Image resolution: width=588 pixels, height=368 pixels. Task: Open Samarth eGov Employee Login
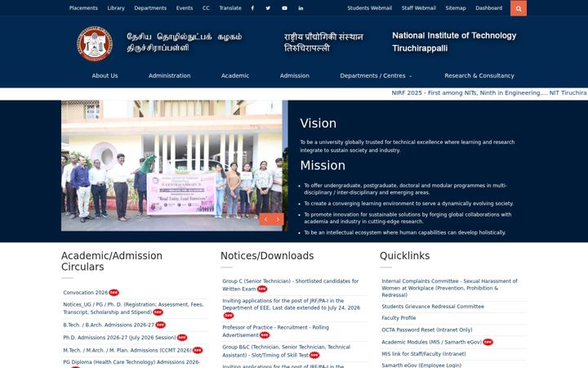click(421, 365)
